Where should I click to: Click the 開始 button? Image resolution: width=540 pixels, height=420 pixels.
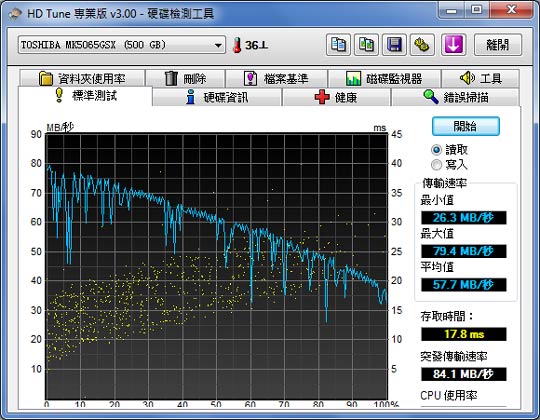[466, 126]
